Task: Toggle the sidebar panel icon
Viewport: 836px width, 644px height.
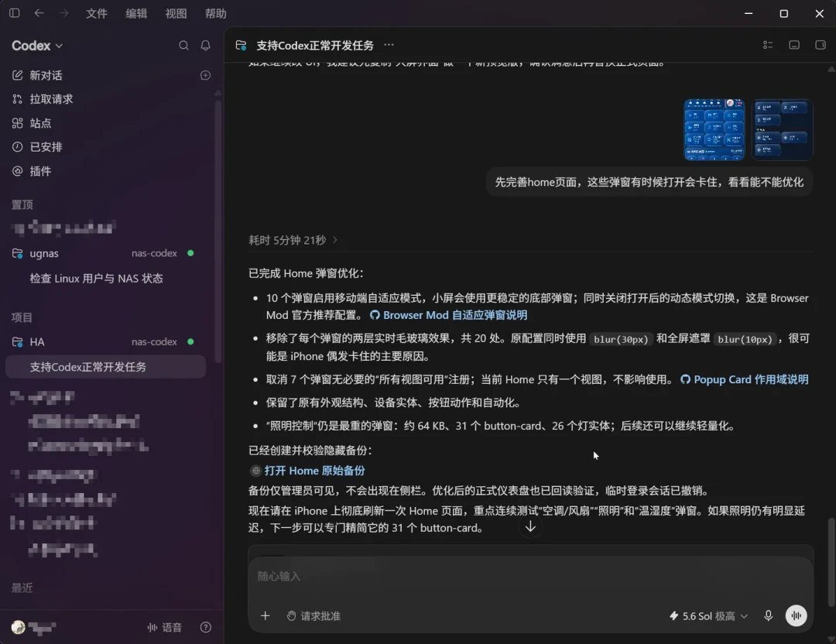Action: (x=15, y=13)
